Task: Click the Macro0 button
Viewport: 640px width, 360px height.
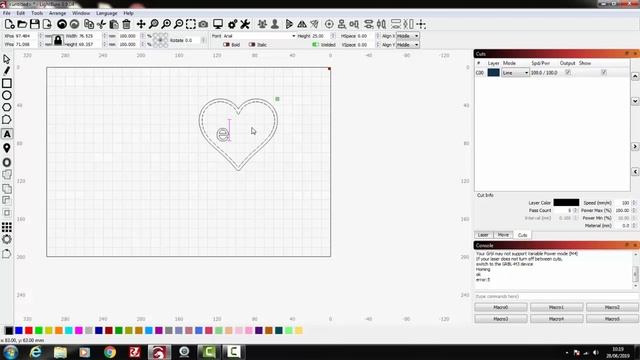Action: click(501, 307)
